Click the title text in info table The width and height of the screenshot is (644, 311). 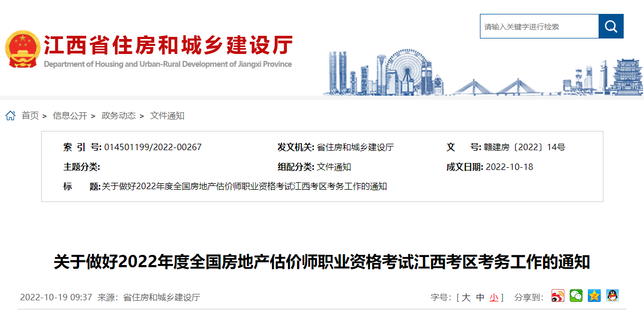point(244,186)
